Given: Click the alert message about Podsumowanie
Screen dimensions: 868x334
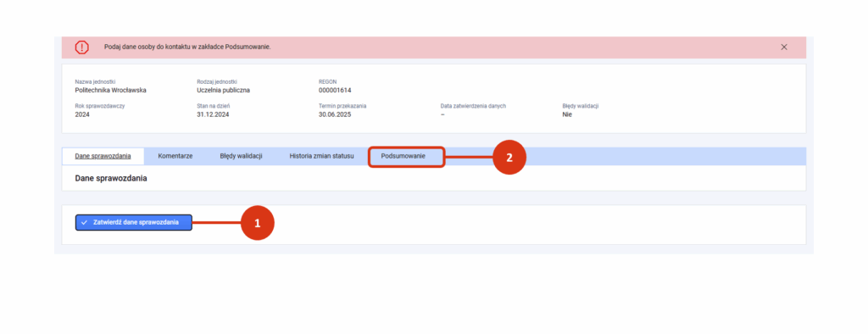Looking at the screenshot, I should click(187, 47).
